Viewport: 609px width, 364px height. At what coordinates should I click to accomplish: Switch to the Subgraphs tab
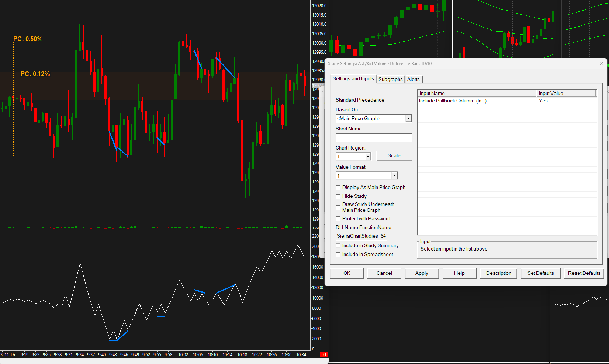pyautogui.click(x=390, y=79)
